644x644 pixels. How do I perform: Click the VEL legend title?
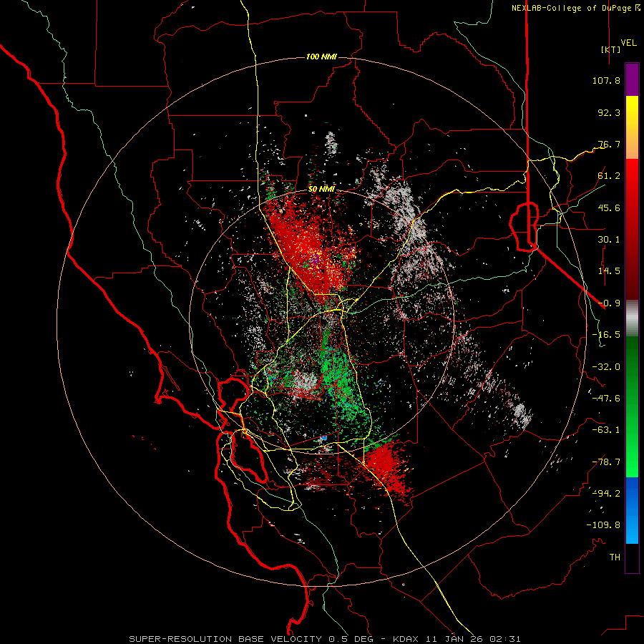628,42
